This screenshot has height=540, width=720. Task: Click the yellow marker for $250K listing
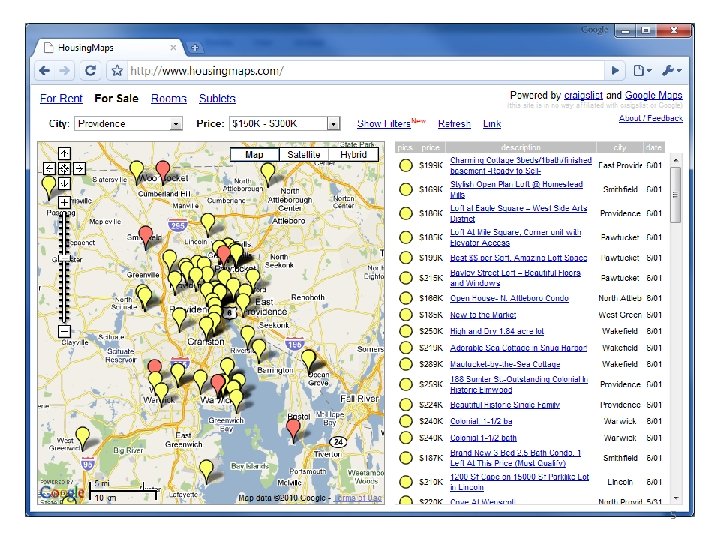click(x=405, y=331)
